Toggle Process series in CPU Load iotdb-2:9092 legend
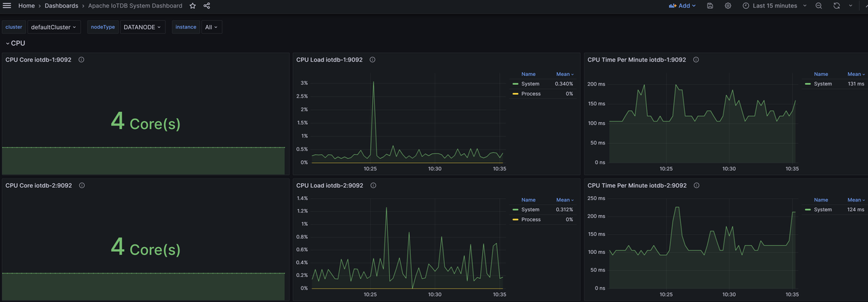The height and width of the screenshot is (302, 868). tap(530, 219)
